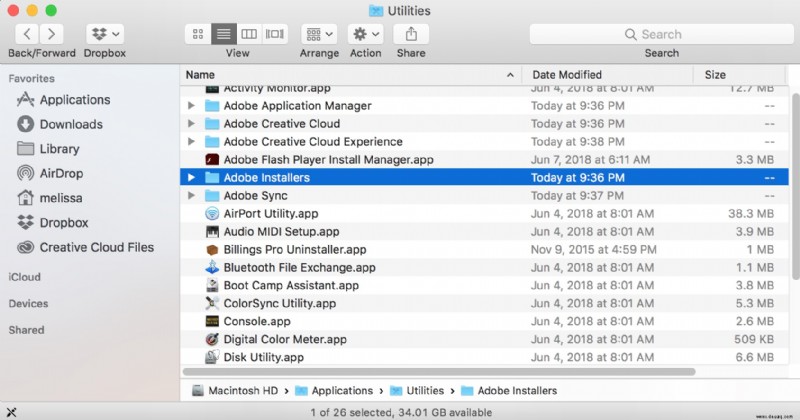Sort by the Name column header

(351, 75)
